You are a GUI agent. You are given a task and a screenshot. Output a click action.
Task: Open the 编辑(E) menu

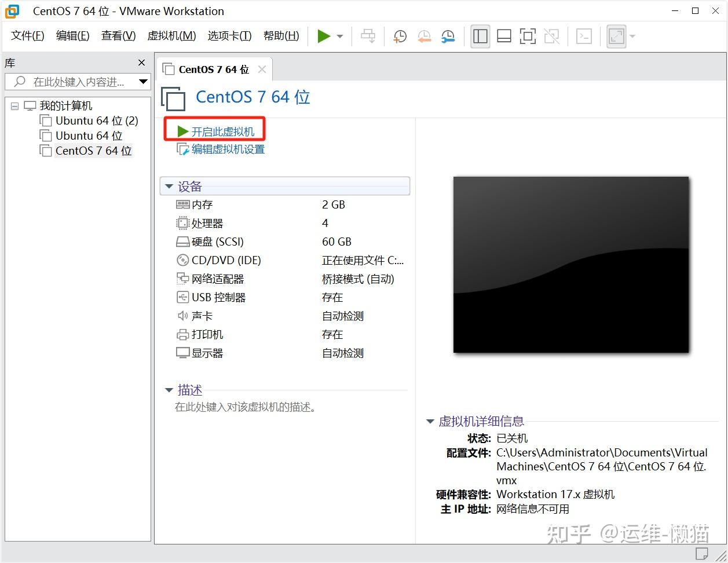point(73,36)
